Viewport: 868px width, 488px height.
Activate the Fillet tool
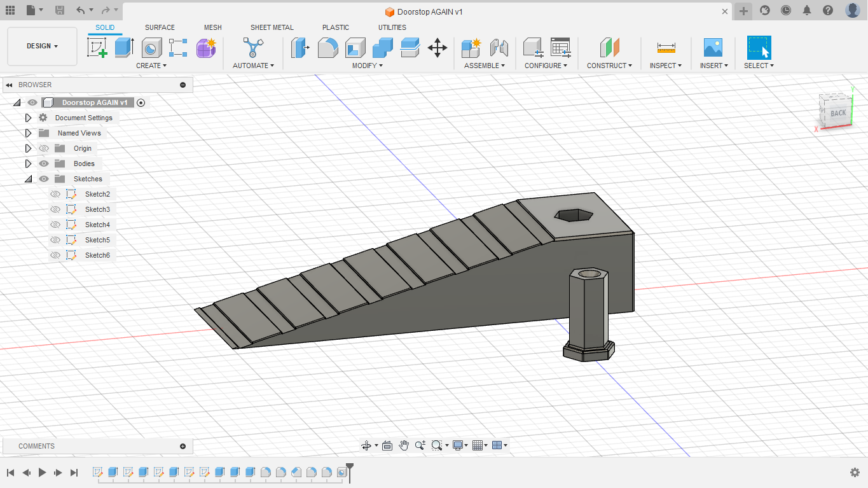tap(327, 48)
